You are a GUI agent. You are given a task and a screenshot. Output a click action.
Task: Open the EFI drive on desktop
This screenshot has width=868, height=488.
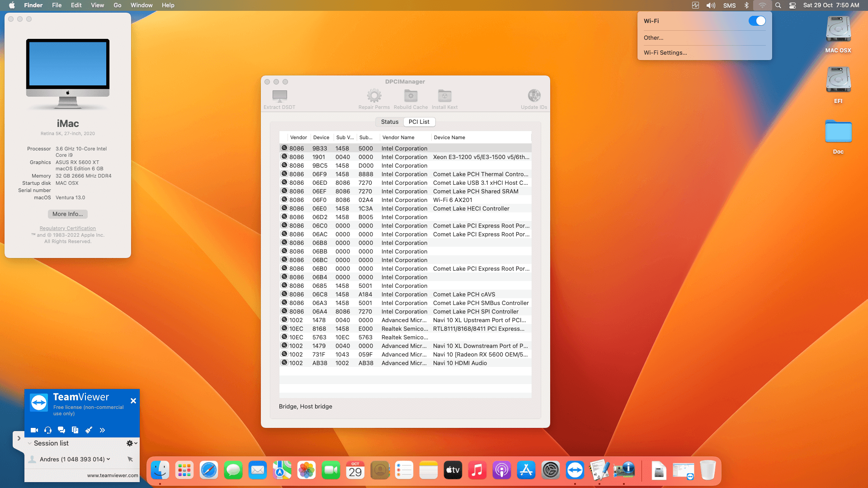(838, 85)
